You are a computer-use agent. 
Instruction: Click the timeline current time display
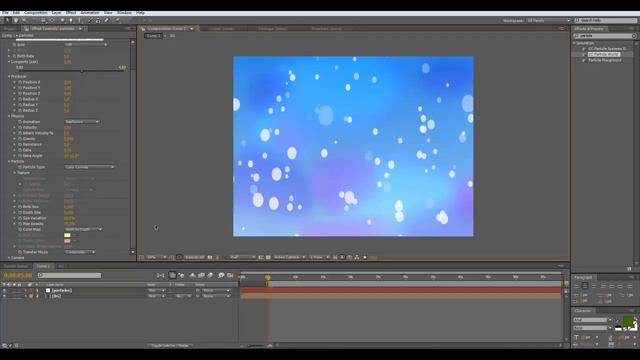coord(18,276)
